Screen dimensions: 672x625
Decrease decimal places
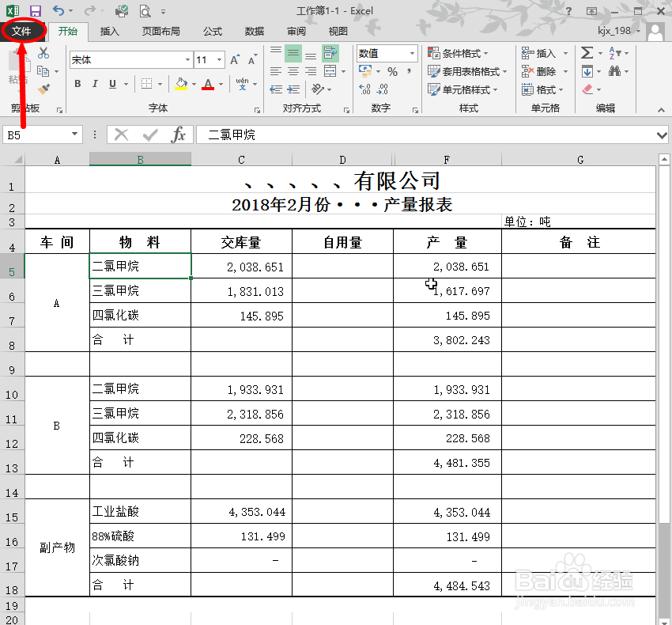point(383,89)
